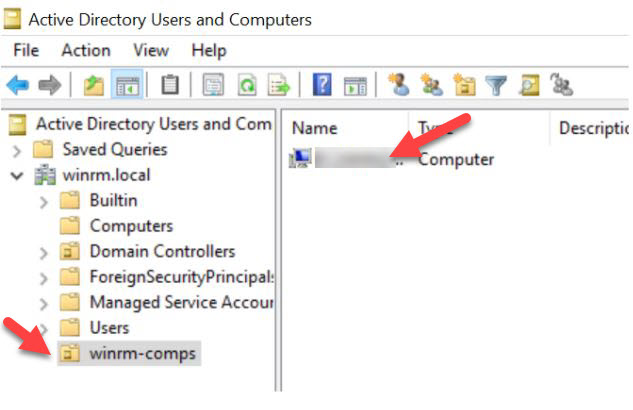Image resolution: width=633 pixels, height=410 pixels.
Task: Click the Find objects toolbar icon
Action: (x=529, y=85)
